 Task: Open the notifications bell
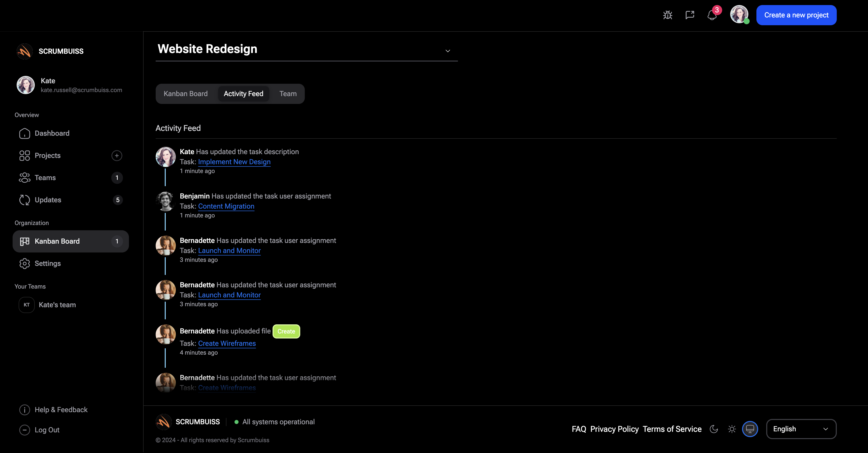click(x=712, y=15)
